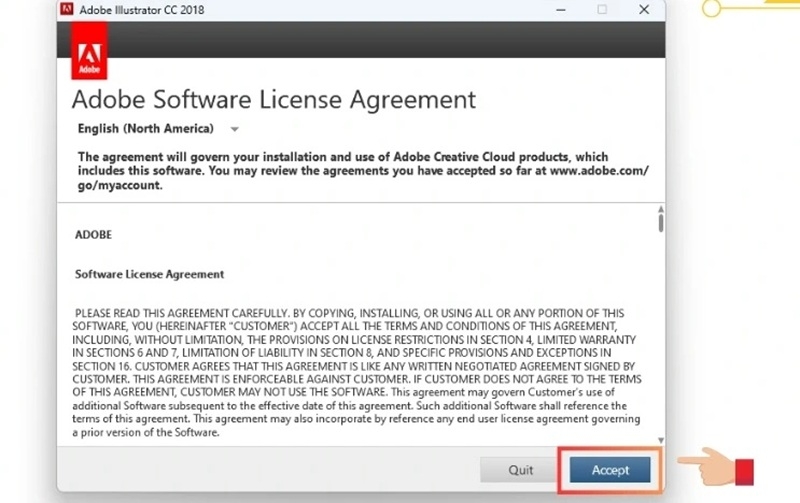
Task: Minimize the Adobe Illustrator CC 2018 window
Action: pyautogui.click(x=561, y=10)
